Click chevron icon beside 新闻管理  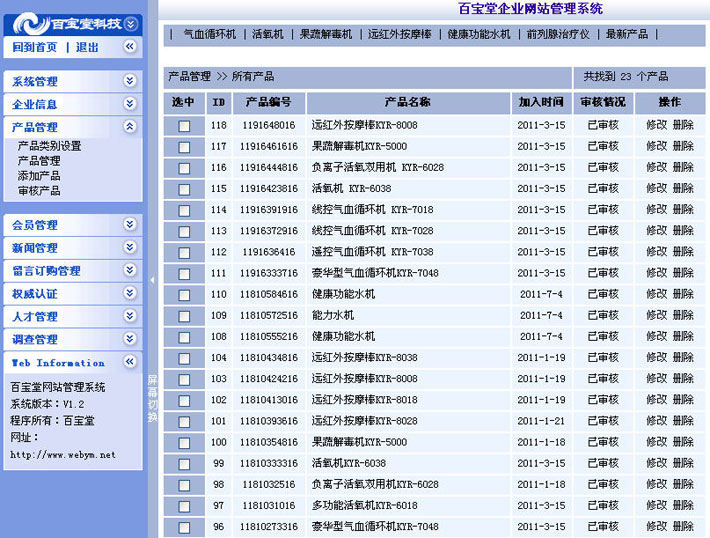click(x=130, y=247)
